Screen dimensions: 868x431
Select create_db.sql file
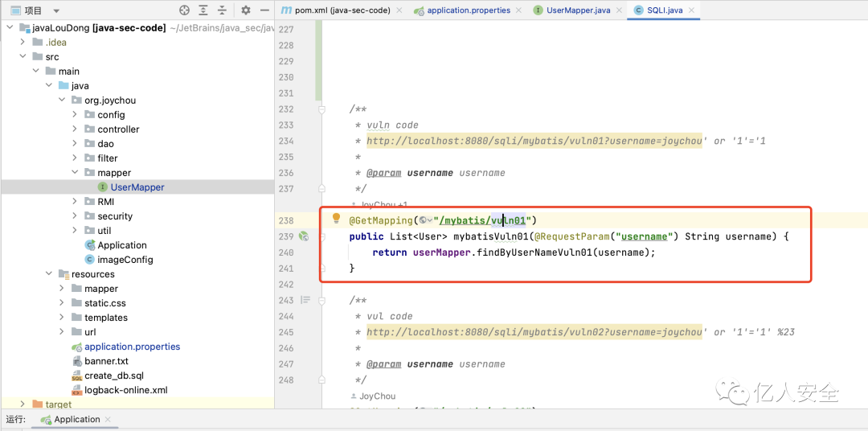114,376
